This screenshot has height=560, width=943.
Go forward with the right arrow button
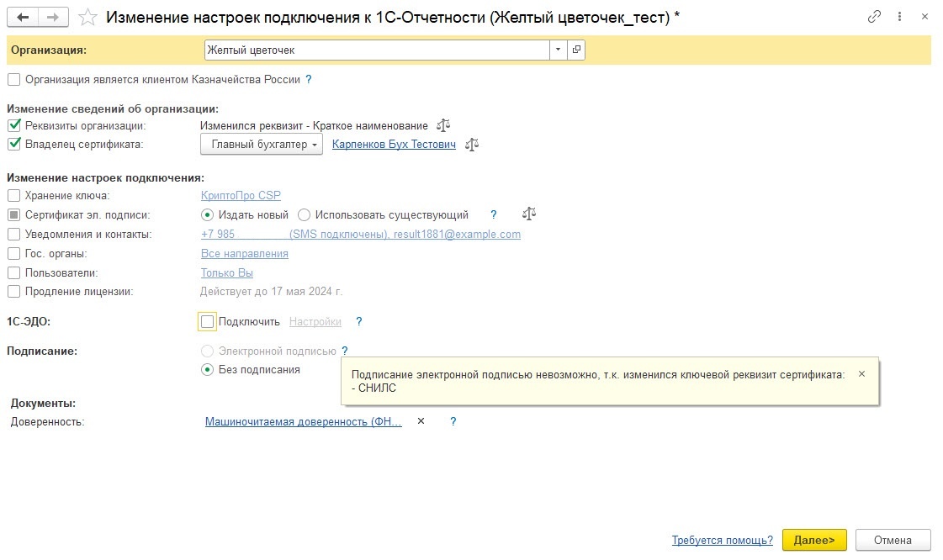pos(53,17)
